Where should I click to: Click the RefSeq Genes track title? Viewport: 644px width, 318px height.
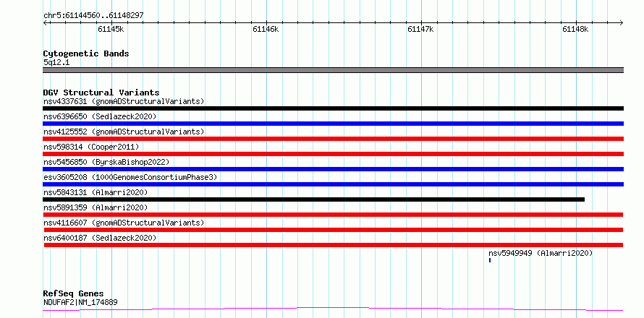click(73, 293)
